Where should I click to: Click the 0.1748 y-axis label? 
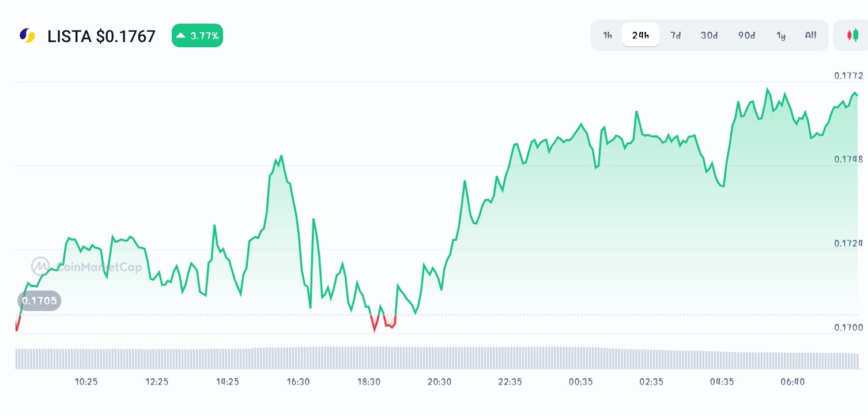[x=848, y=160]
